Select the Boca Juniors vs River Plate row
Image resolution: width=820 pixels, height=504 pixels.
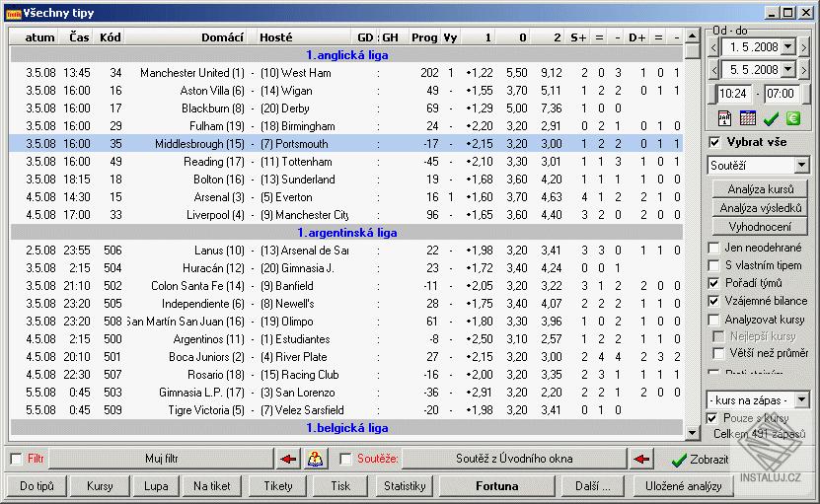pyautogui.click(x=346, y=357)
